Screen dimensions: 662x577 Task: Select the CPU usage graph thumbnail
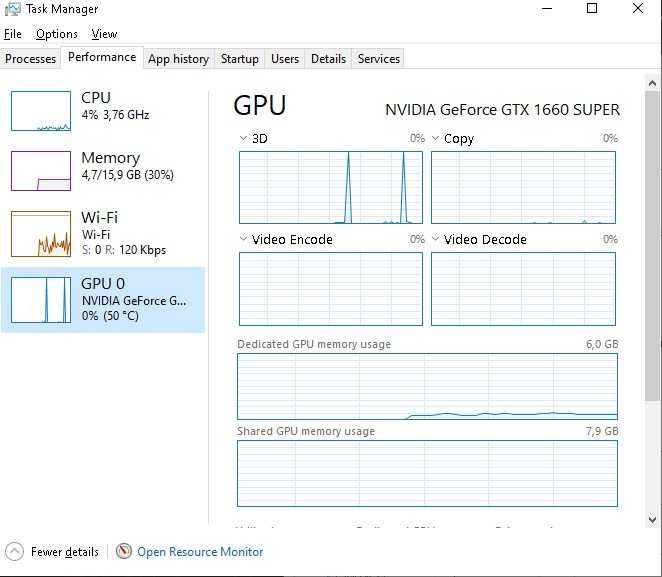click(x=41, y=111)
